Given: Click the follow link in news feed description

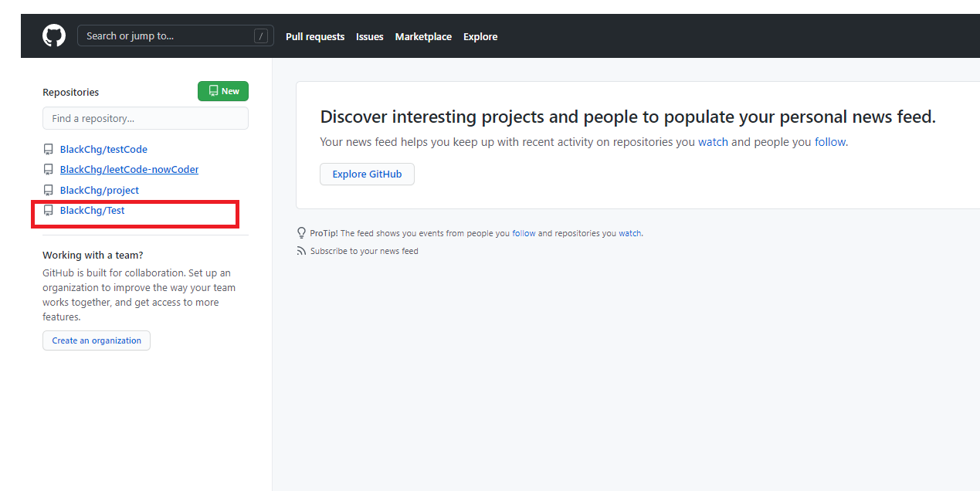Looking at the screenshot, I should 830,142.
